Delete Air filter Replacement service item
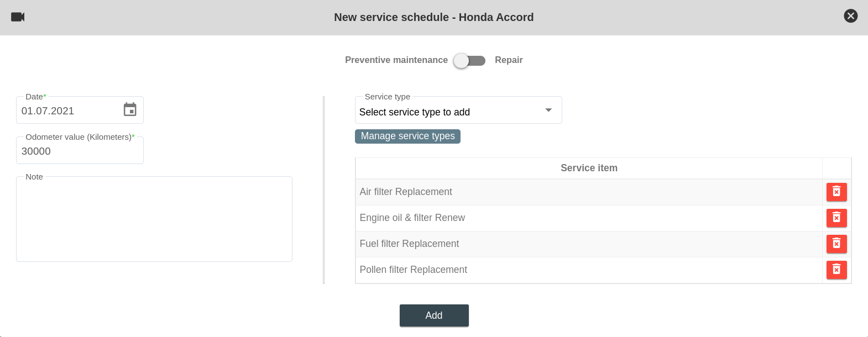The width and height of the screenshot is (868, 337). point(836,192)
